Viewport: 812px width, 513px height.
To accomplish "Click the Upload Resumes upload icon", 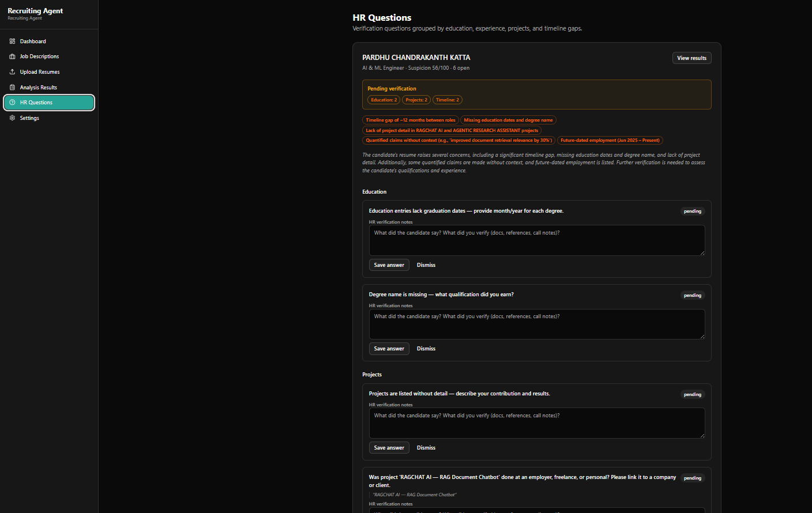I will [x=12, y=72].
